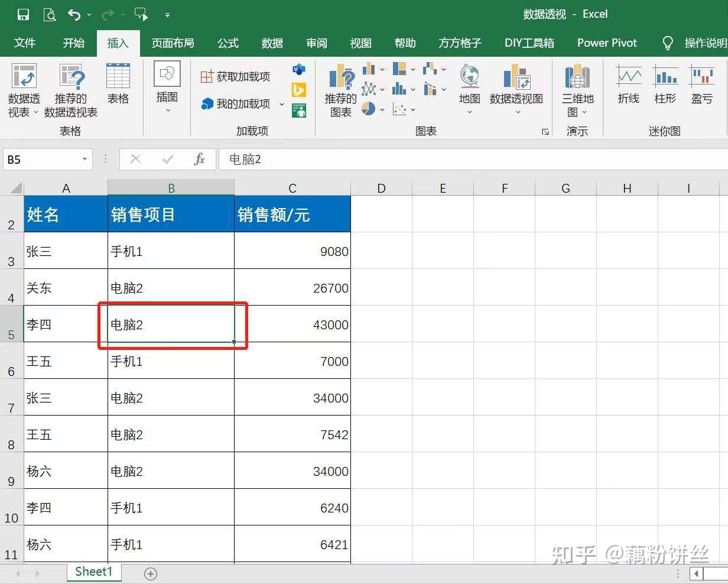Open Insert Function fx dialog
Screen dimensions: 728x584
point(200,159)
